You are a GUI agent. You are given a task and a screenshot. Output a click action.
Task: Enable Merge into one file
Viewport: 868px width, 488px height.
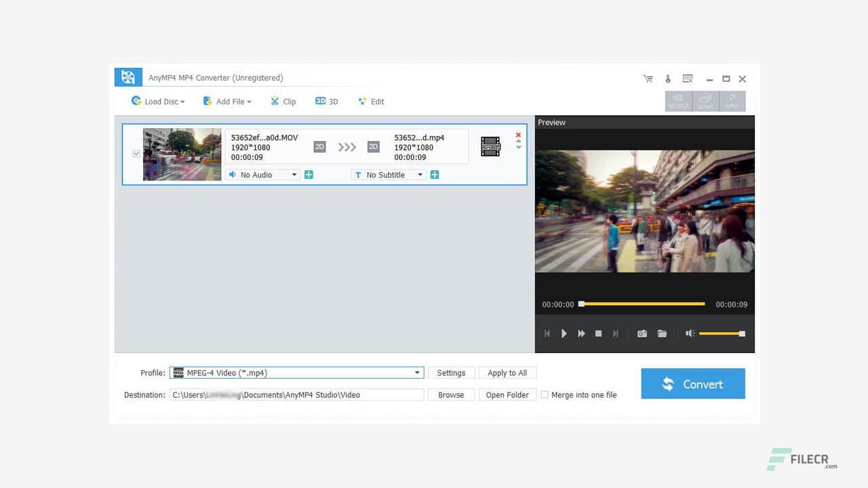pos(545,394)
